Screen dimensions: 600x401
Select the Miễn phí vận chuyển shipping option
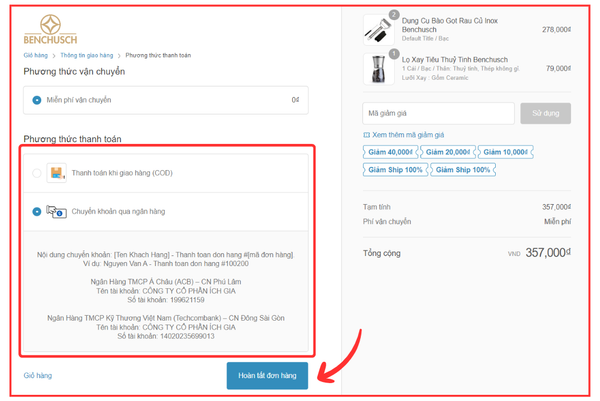[x=37, y=100]
